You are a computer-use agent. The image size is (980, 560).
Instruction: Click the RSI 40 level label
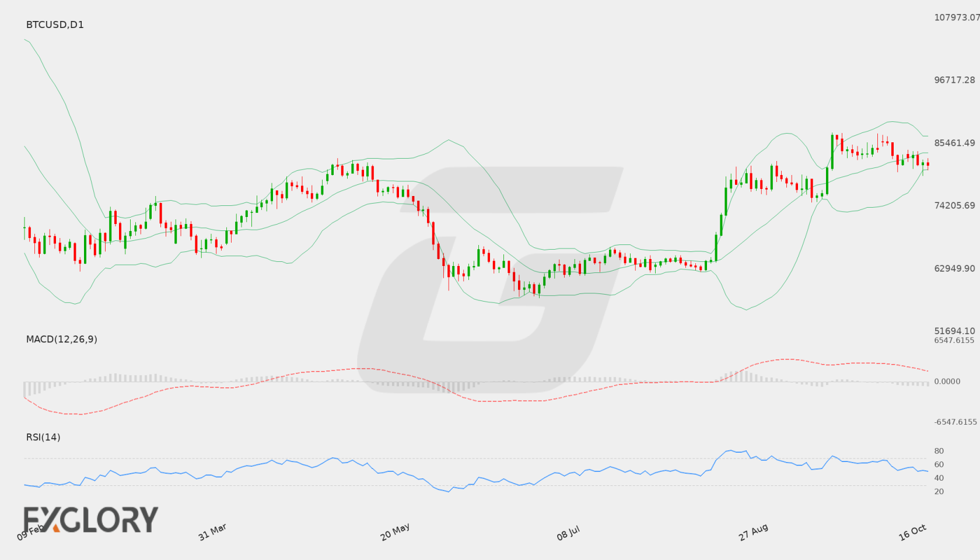pos(939,478)
